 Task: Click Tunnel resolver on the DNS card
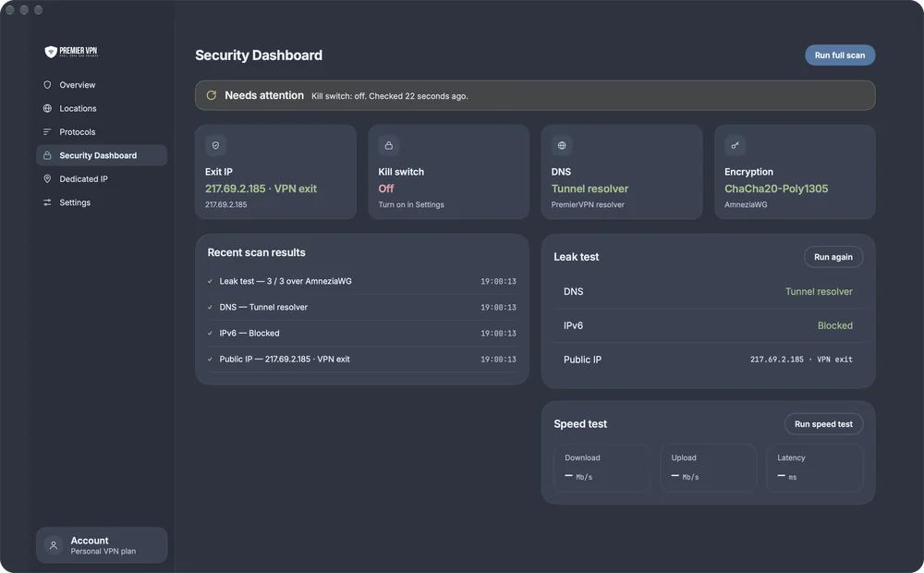coord(590,189)
